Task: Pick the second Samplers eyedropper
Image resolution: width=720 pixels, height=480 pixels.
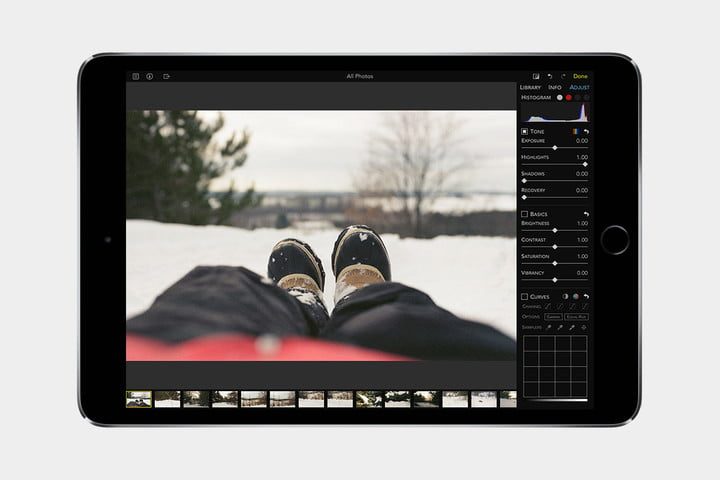Action: coord(560,328)
